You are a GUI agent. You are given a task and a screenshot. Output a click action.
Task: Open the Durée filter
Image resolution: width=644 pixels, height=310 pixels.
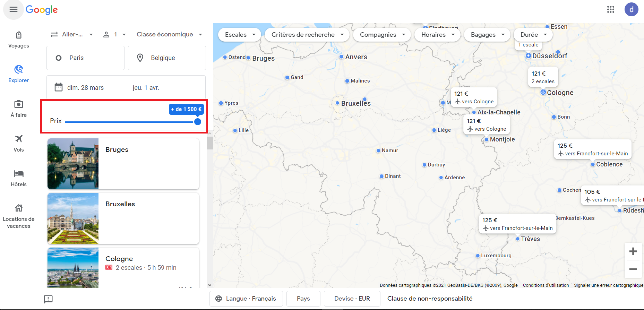[x=533, y=35]
